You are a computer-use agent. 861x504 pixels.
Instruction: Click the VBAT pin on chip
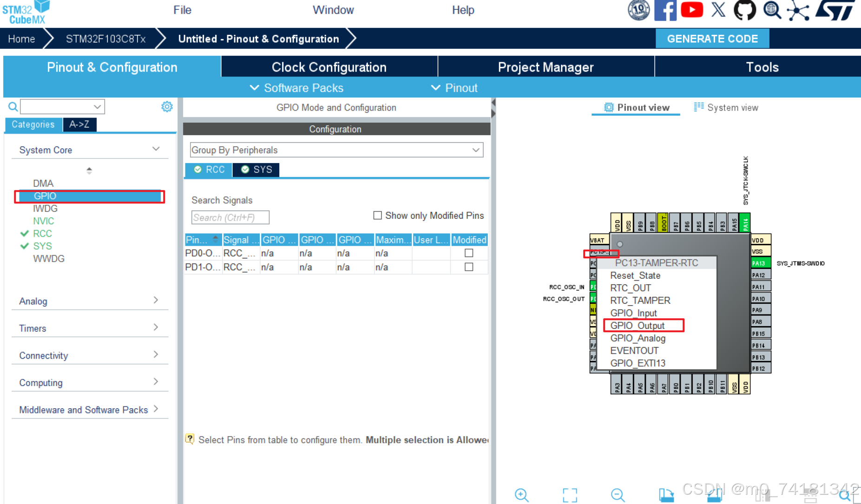(599, 240)
